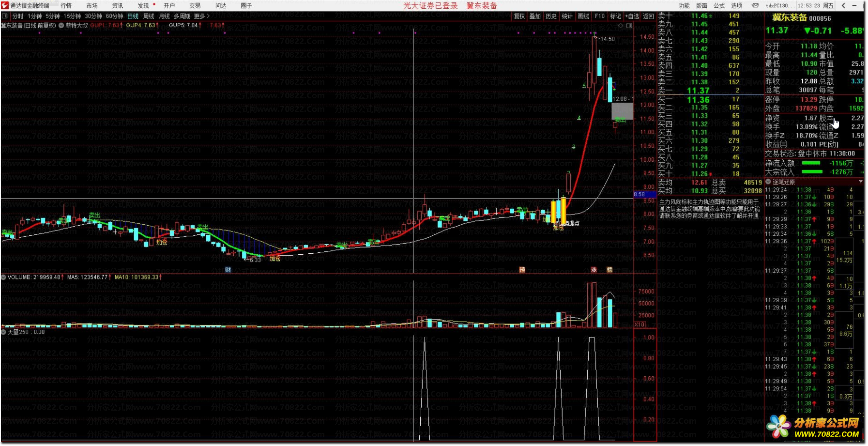This screenshot has width=868, height=446.
Task: Select the 日线 daily period tab
Action: pyautogui.click(x=133, y=16)
